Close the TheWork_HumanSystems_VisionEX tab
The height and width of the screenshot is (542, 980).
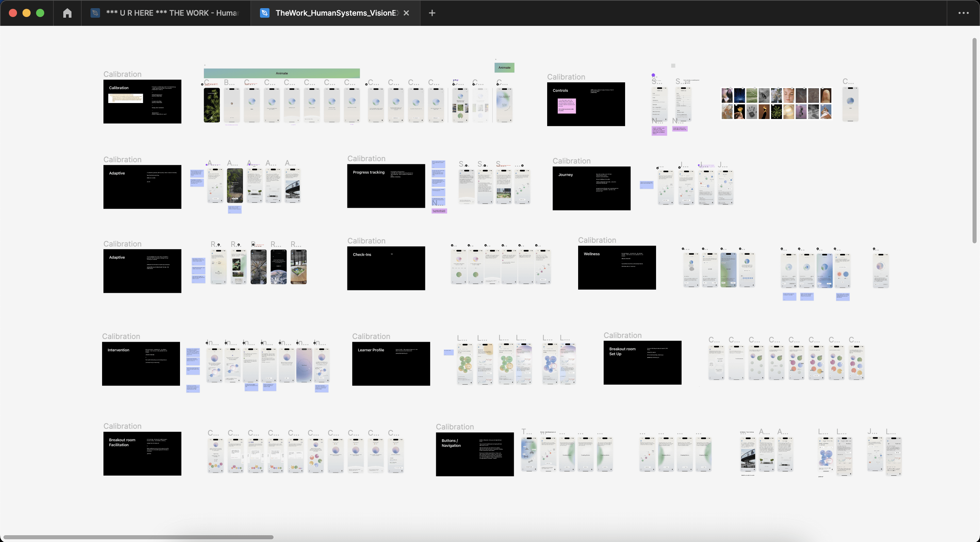[x=406, y=13]
